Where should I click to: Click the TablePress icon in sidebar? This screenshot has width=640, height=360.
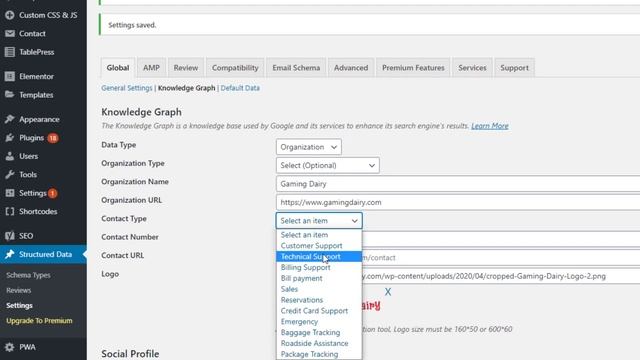point(10,52)
